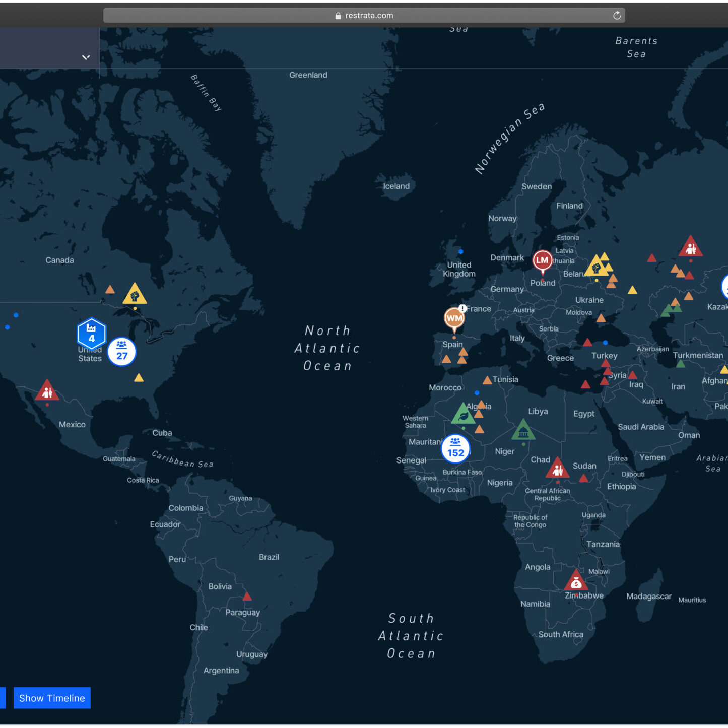The image size is (728, 728).
Task: Click the orange triangle near Moldova
Action: pyautogui.click(x=601, y=318)
